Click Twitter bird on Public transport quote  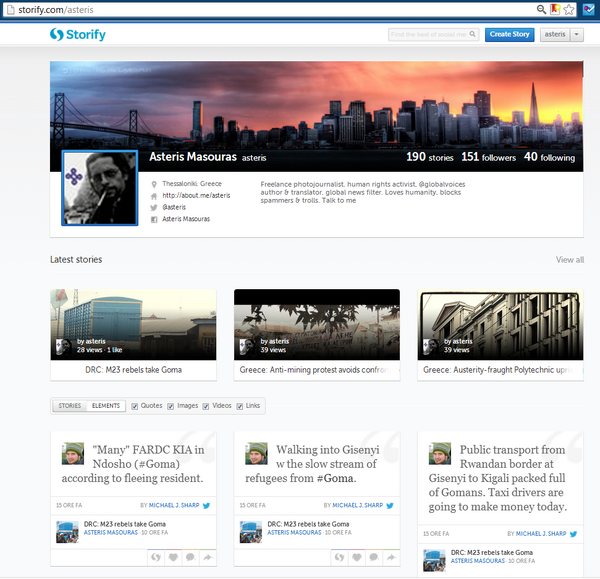click(573, 534)
